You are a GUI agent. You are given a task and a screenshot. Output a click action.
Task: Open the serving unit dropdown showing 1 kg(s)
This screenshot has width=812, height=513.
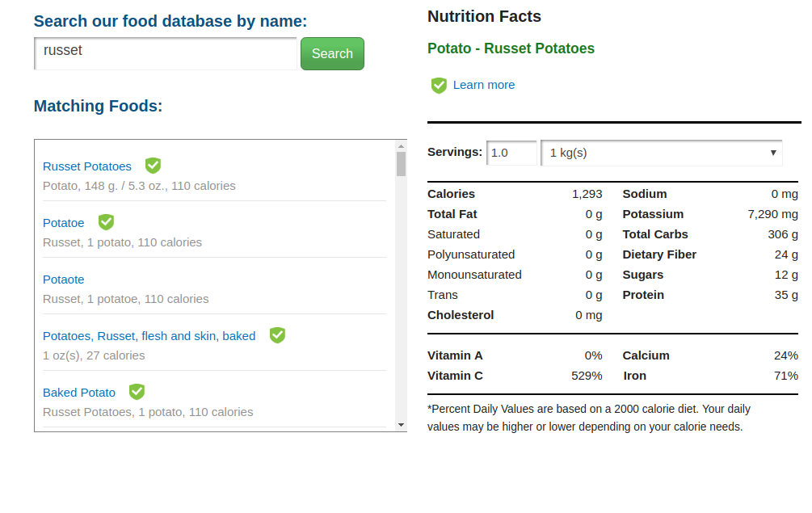661,153
